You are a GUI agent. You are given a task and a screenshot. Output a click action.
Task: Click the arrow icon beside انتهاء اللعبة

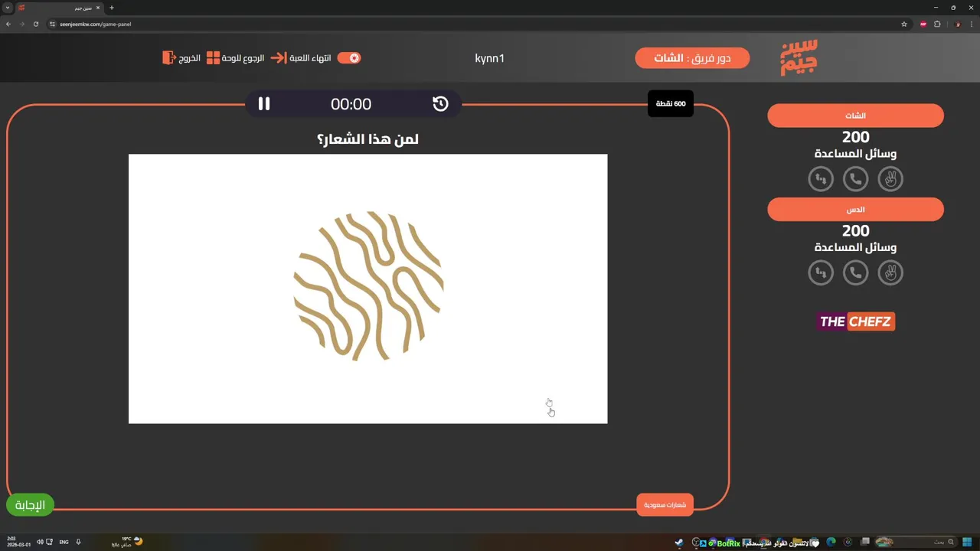[x=279, y=58]
